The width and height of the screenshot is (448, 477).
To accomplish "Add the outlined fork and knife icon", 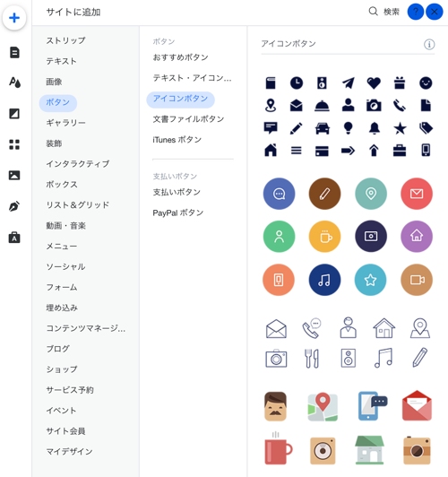I will pos(312,358).
